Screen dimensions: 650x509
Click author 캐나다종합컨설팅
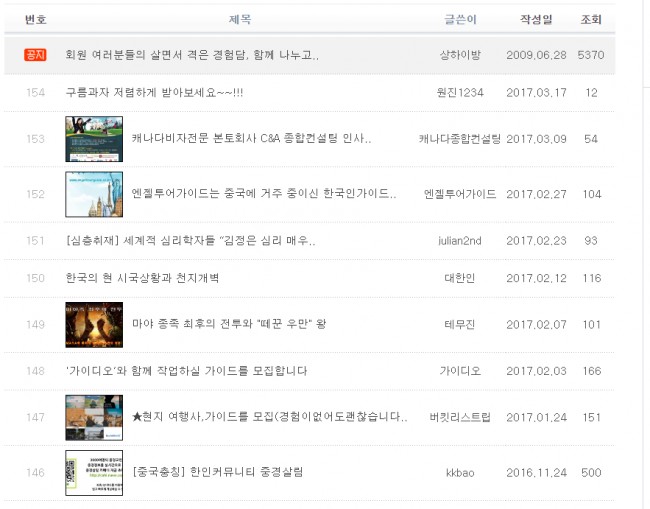pos(460,138)
